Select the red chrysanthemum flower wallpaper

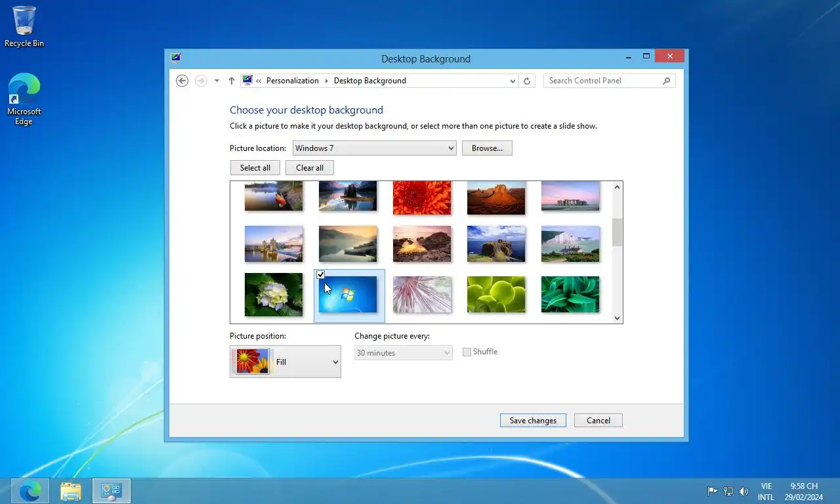(422, 198)
